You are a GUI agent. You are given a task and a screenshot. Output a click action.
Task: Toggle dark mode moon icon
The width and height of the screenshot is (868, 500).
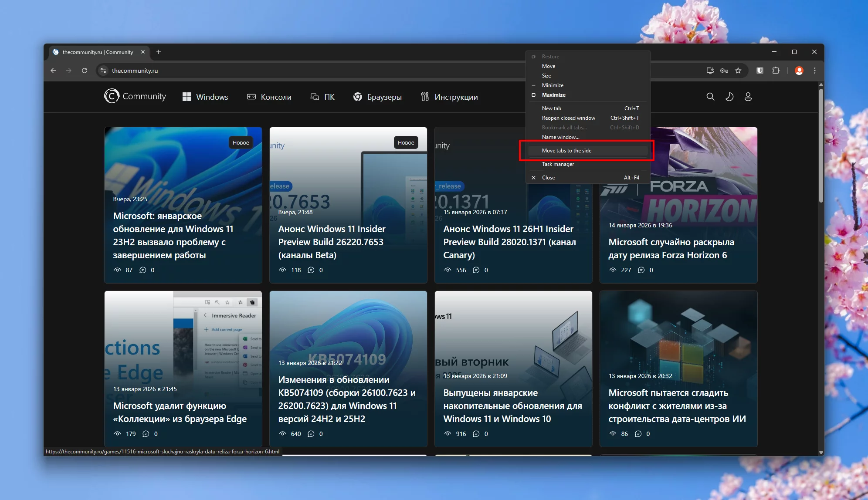[x=729, y=97]
